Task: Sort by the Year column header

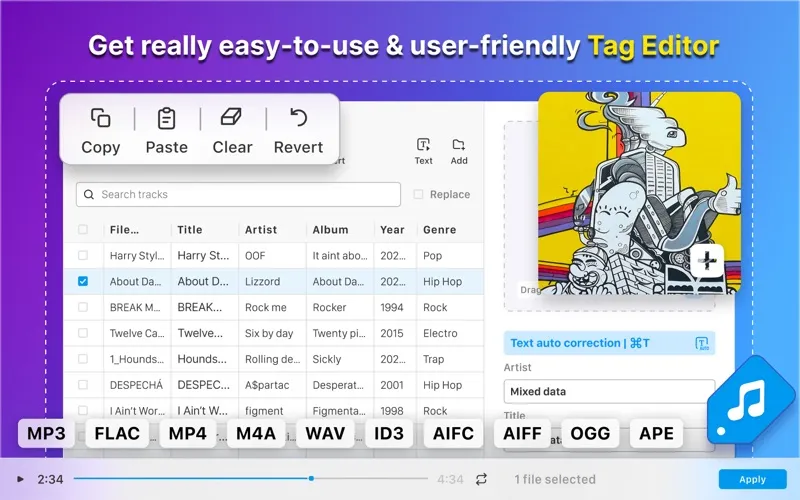Action: coord(392,230)
